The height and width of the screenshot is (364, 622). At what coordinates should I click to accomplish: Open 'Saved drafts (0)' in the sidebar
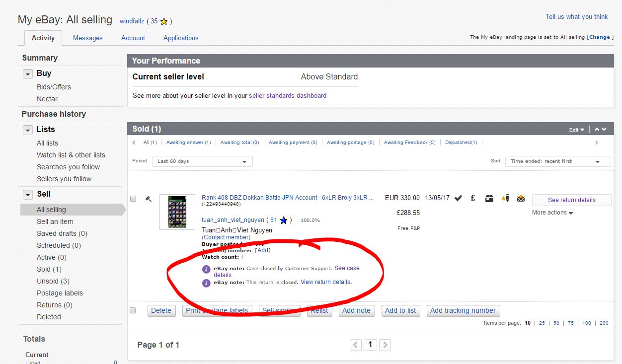62,233
